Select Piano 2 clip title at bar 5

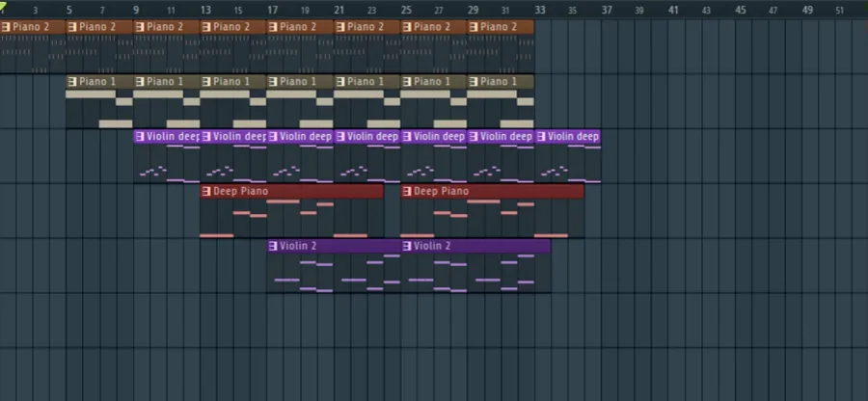click(97, 27)
